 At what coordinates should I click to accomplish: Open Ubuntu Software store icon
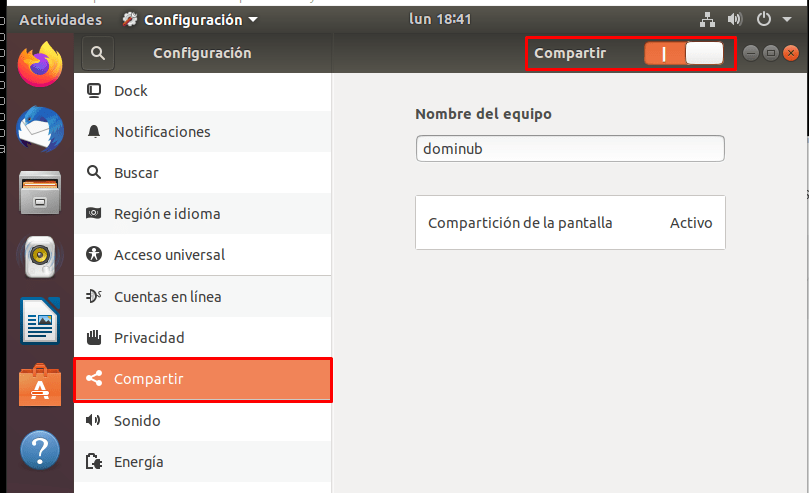(x=40, y=385)
